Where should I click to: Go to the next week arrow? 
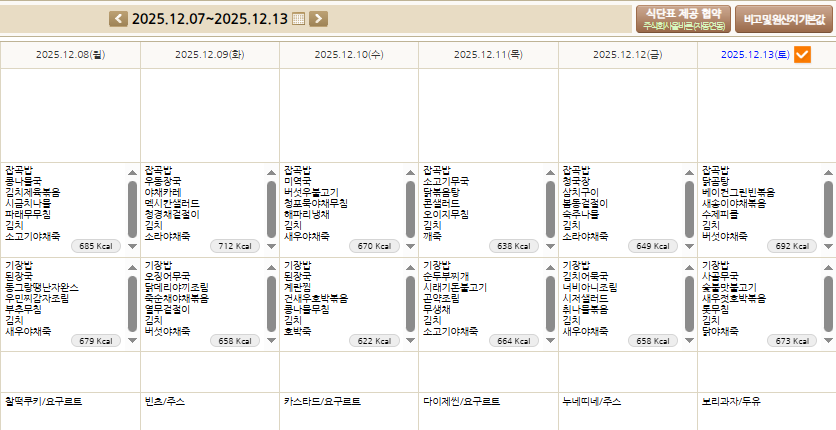[x=318, y=18]
